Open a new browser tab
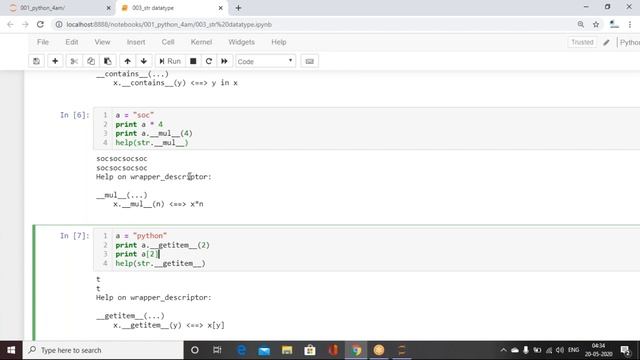The image size is (640, 360). coord(238,8)
